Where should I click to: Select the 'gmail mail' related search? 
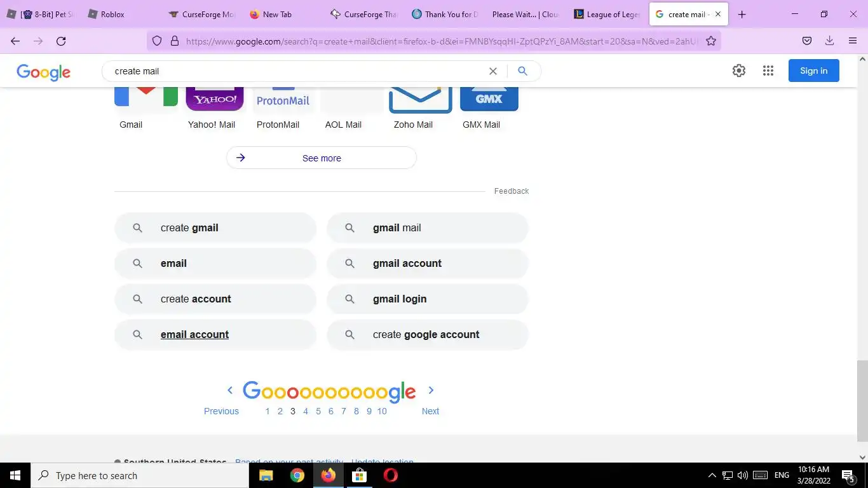(428, 227)
